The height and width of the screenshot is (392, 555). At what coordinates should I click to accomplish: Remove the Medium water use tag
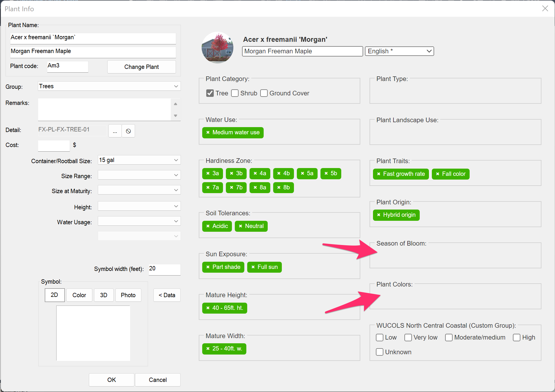(x=208, y=133)
